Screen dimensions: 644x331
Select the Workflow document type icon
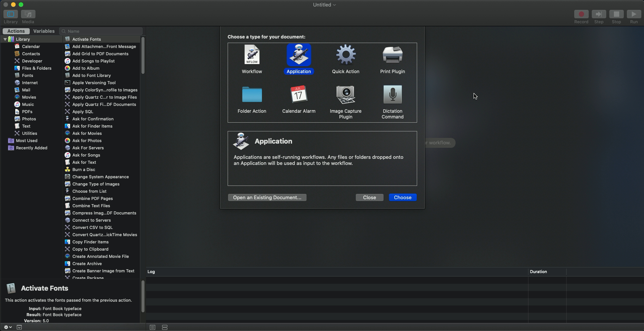click(x=252, y=55)
